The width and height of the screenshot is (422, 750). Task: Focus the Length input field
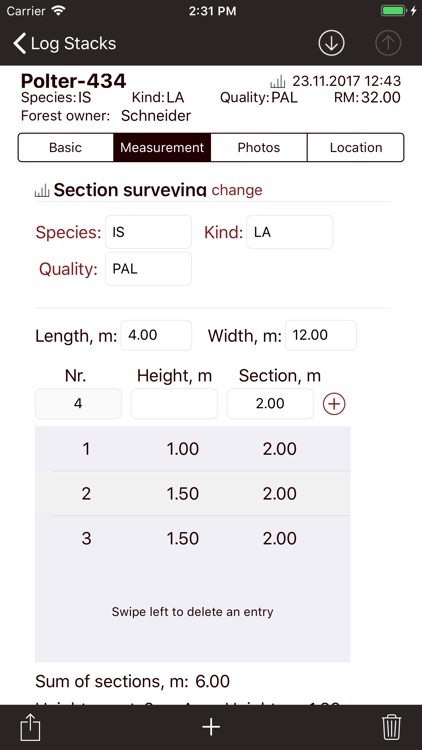pyautogui.click(x=156, y=335)
